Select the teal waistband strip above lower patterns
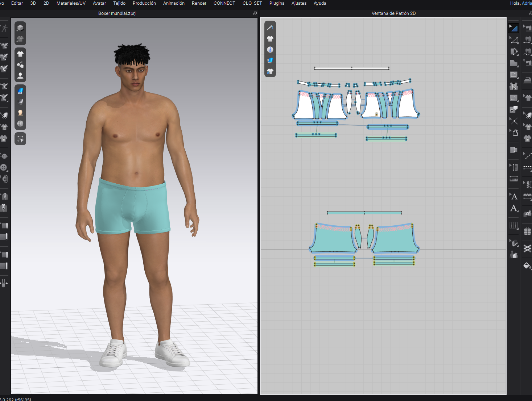 [364, 213]
